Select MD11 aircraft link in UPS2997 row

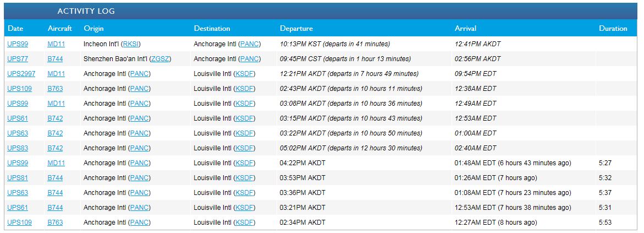[x=56, y=74]
